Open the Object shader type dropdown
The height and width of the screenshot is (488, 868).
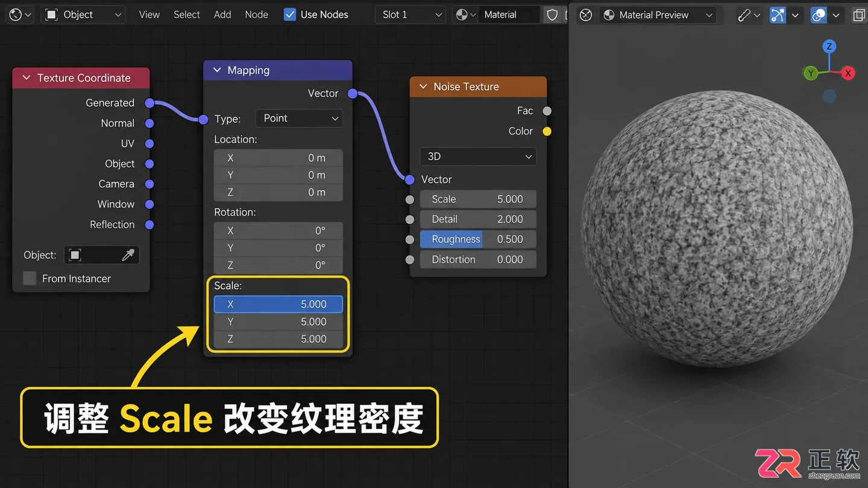pos(83,14)
